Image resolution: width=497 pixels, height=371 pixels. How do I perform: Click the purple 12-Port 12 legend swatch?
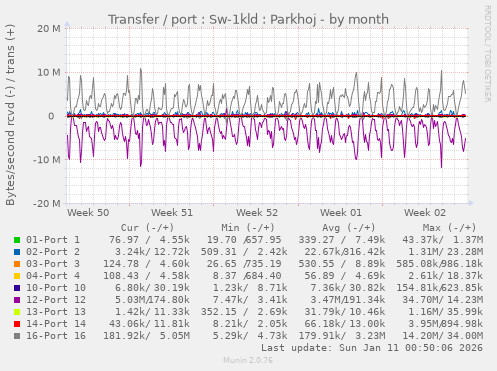[x=17, y=300]
